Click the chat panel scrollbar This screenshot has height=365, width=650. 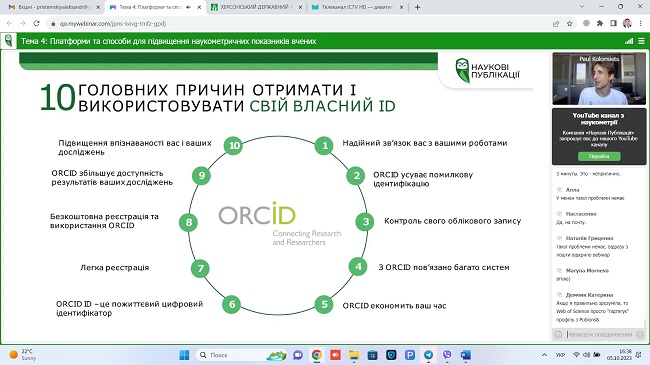tap(645, 322)
